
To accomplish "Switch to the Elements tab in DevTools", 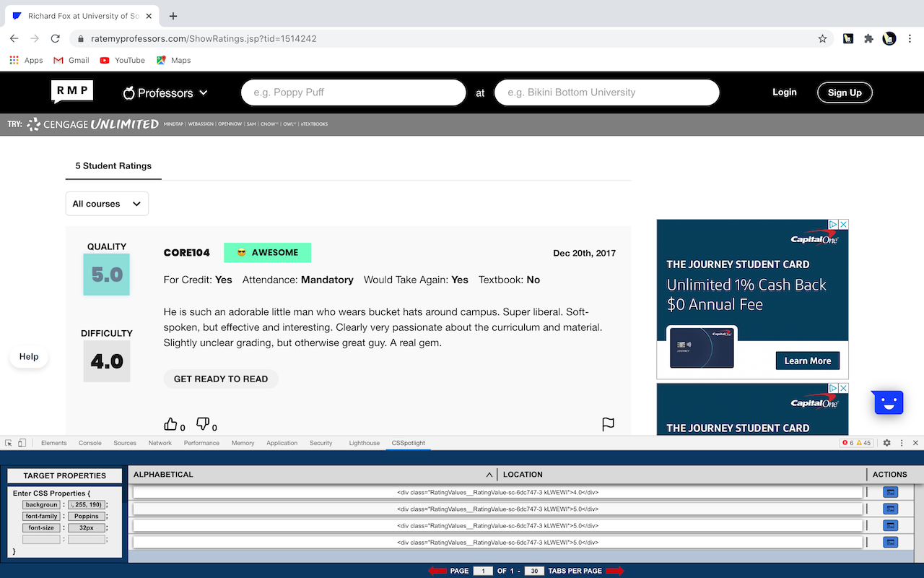I will pos(54,443).
